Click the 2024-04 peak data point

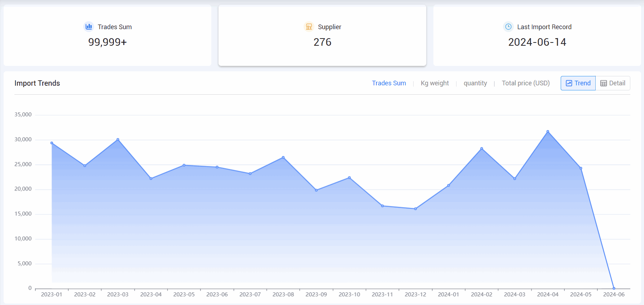pos(548,131)
